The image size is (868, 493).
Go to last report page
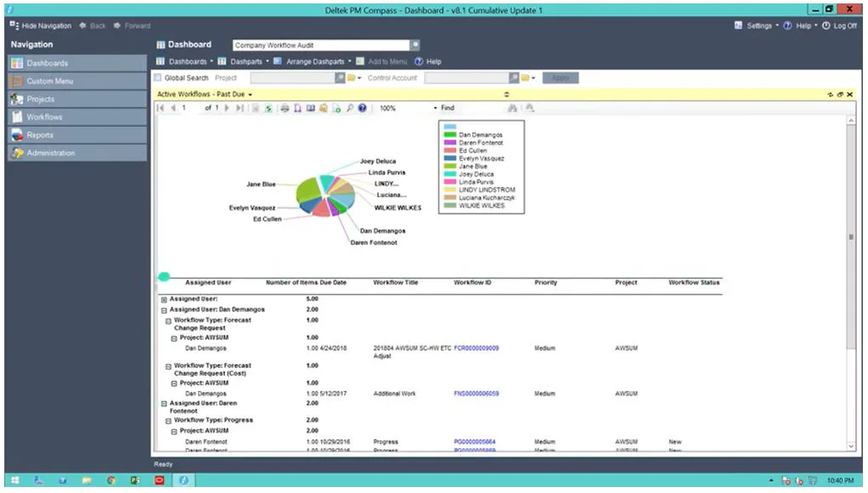click(x=240, y=108)
